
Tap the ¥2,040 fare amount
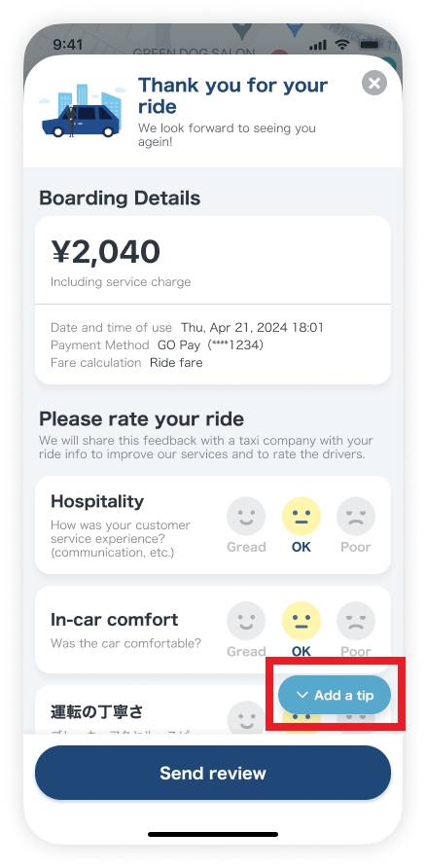tap(106, 252)
